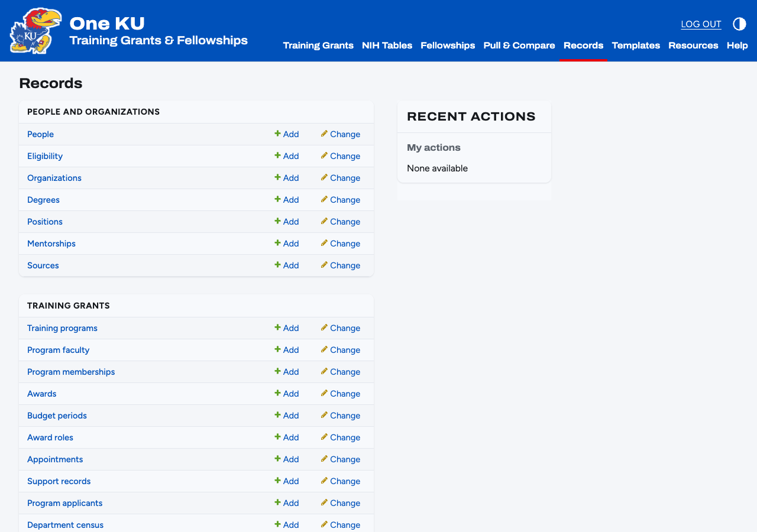757x532 pixels.
Task: Click the plus Add icon for Organizations
Action: 277,177
